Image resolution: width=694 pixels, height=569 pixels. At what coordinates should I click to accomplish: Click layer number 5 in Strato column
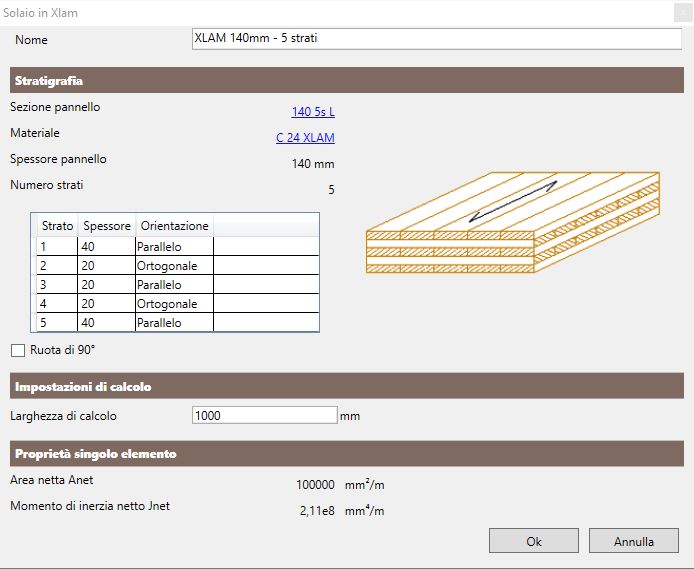click(x=57, y=323)
